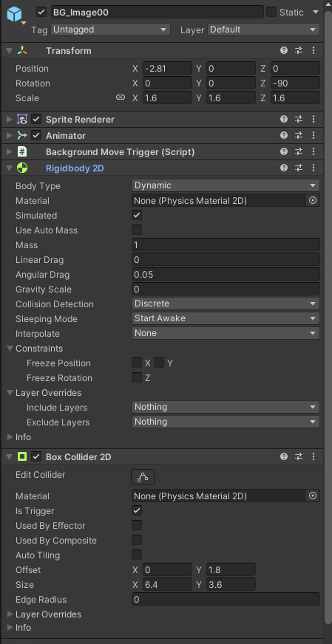The image size is (332, 644).
Task: Open Background Move Trigger help icon
Action: [x=284, y=151]
